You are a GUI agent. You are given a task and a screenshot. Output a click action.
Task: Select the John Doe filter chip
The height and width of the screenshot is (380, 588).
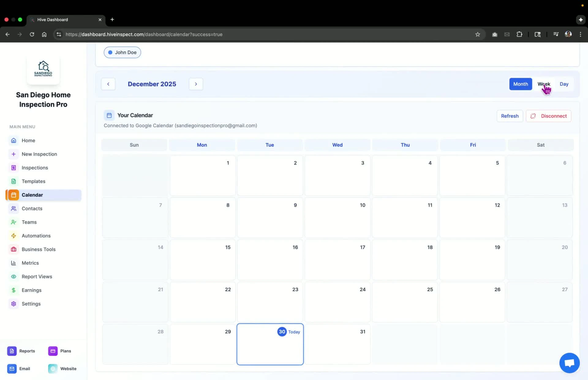point(122,52)
